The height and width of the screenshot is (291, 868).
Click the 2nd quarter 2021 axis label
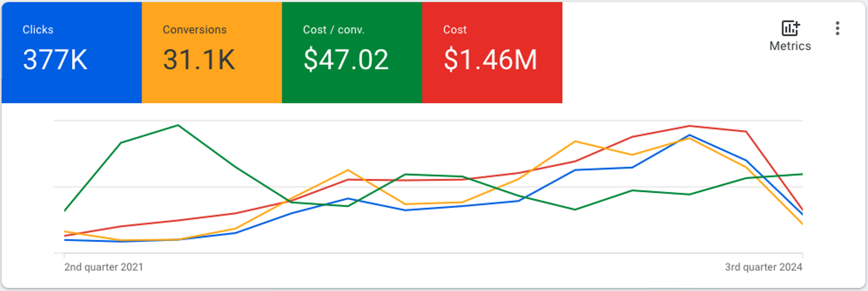click(104, 267)
